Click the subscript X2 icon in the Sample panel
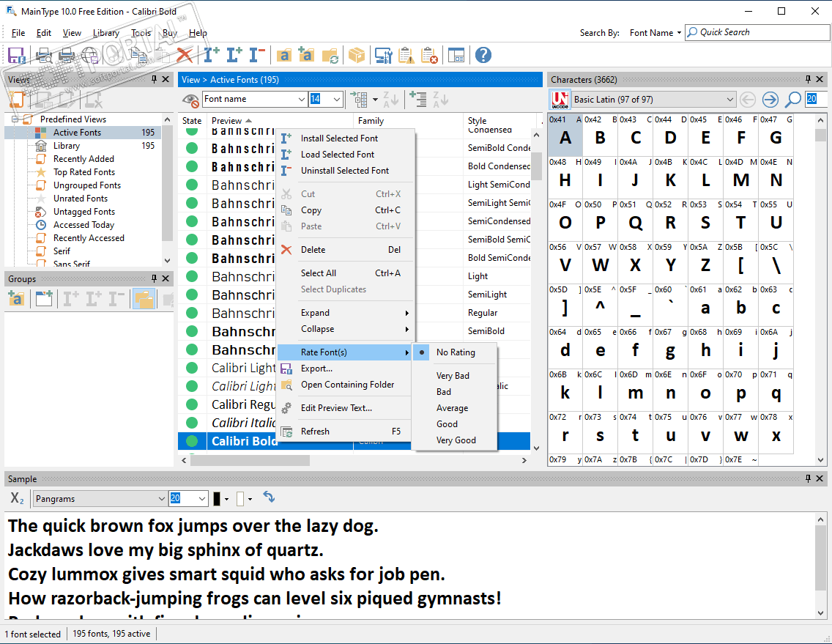 (x=17, y=498)
